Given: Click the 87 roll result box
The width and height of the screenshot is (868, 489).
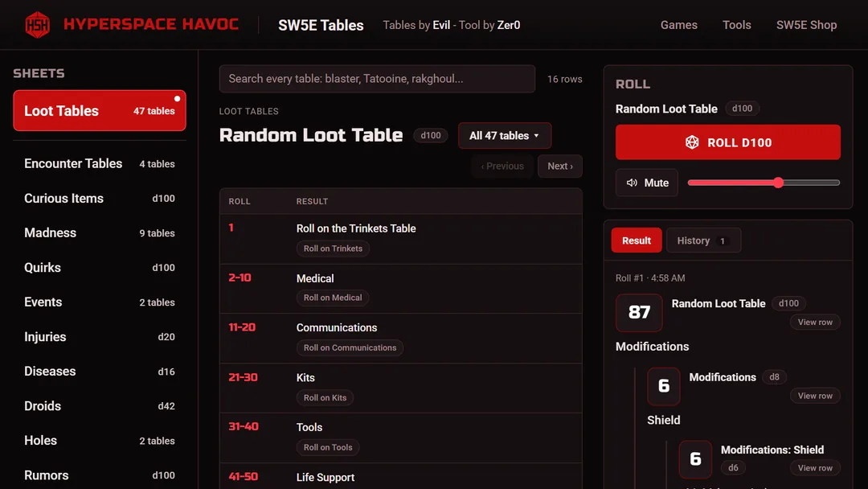Looking at the screenshot, I should (x=639, y=312).
